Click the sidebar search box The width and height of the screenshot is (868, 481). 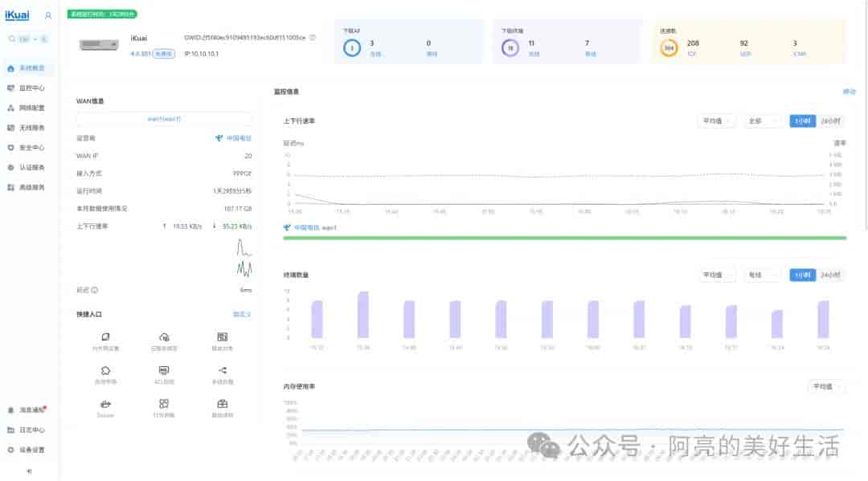27,39
